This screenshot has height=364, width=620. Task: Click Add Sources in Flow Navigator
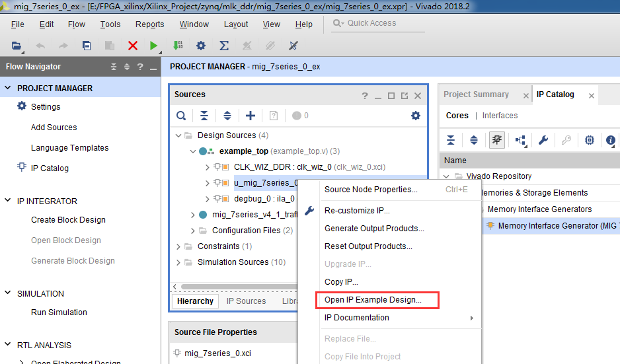[x=54, y=127]
